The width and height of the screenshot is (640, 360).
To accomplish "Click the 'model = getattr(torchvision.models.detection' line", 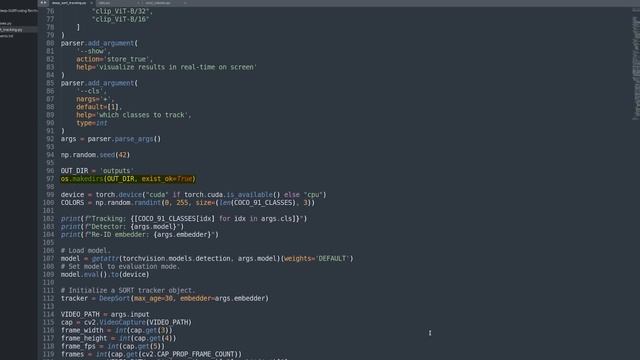I will 207,258.
